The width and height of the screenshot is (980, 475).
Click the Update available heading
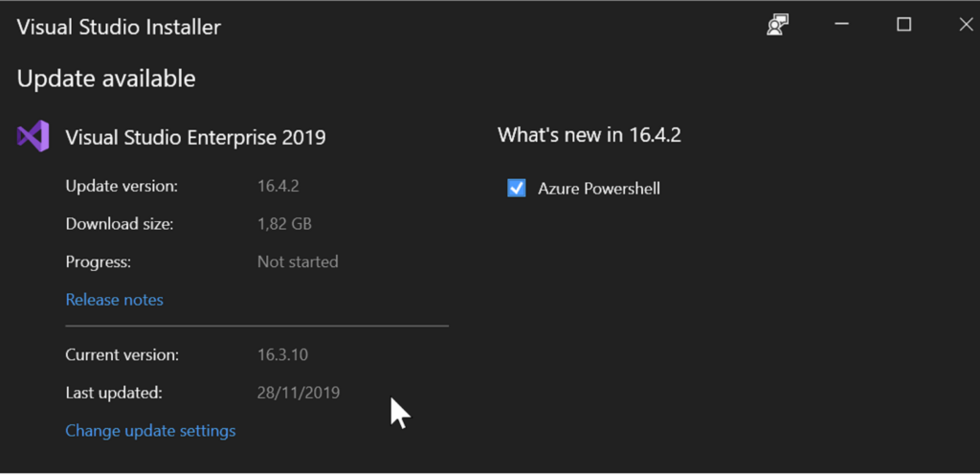106,79
